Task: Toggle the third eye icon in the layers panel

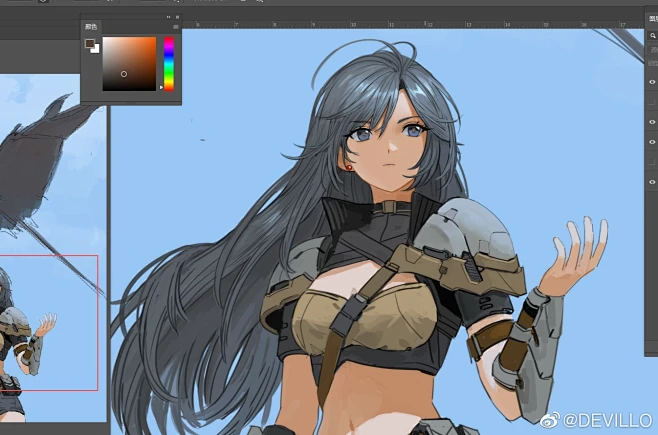Action: click(652, 142)
